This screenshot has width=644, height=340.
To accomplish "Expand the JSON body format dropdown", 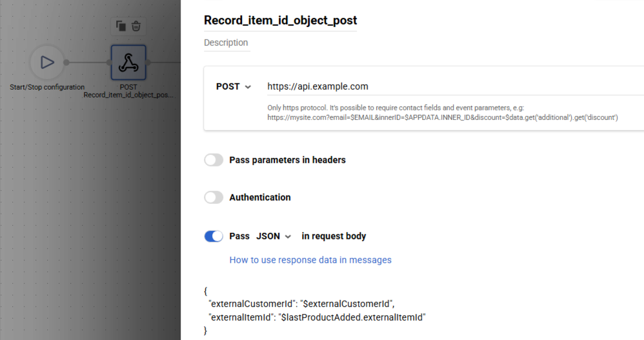I will tap(274, 236).
